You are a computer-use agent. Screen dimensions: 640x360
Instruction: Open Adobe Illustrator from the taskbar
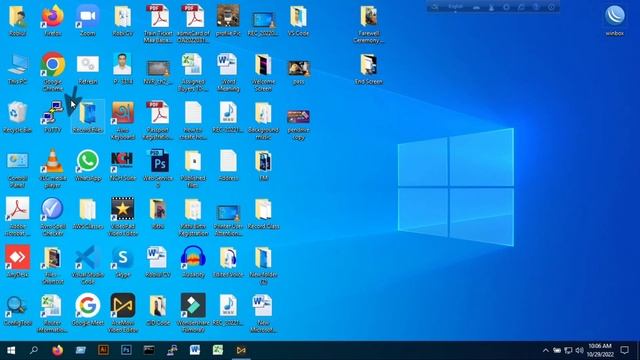[x=103, y=350]
